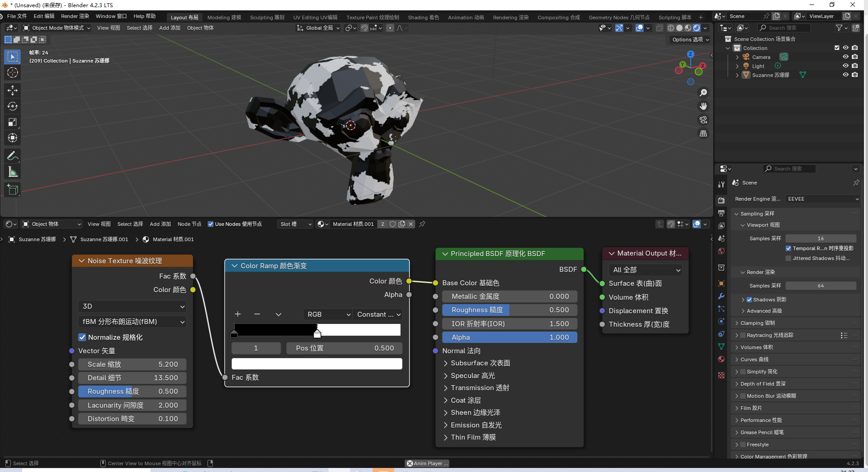
Task: Open the Output properties tab icon
Action: click(721, 213)
